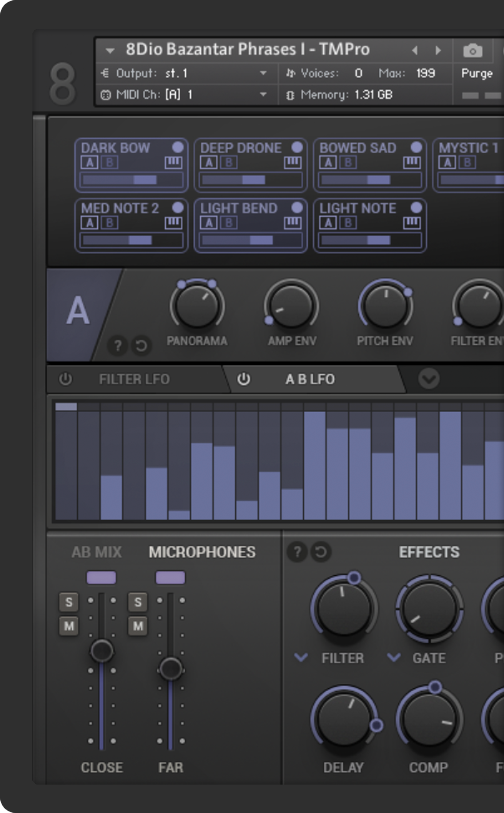Click the camera snapshot icon
This screenshot has height=813, width=504.
tap(472, 51)
